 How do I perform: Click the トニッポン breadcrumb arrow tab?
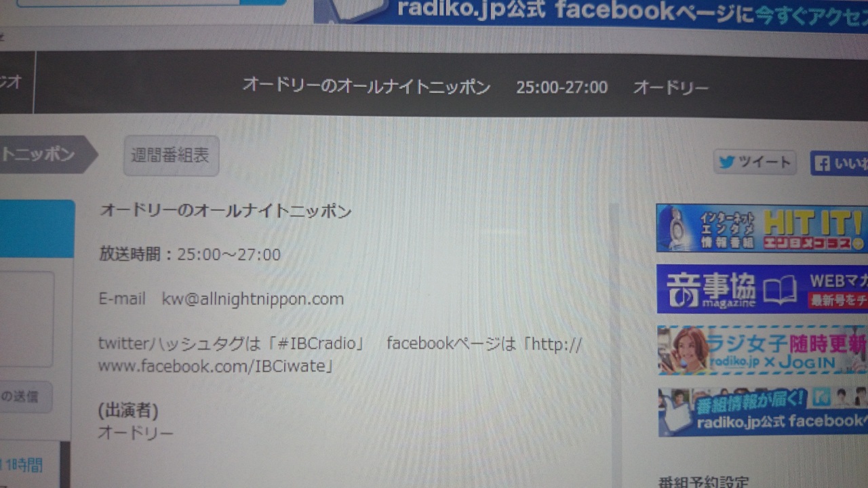point(47,154)
